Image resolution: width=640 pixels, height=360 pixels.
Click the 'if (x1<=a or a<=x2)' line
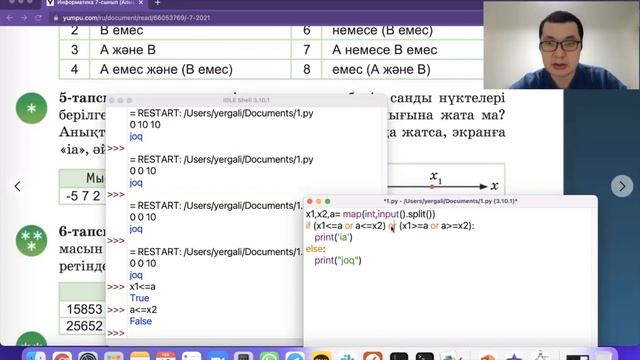pyautogui.click(x=390, y=226)
